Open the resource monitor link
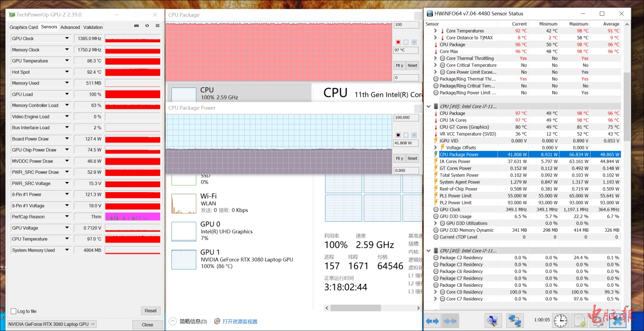 tap(239, 321)
